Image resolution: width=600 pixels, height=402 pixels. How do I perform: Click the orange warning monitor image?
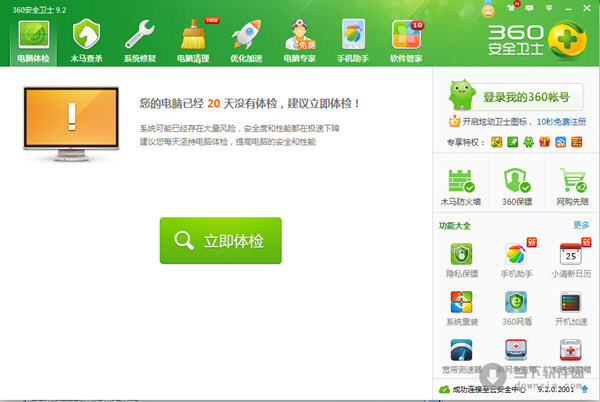[72, 124]
